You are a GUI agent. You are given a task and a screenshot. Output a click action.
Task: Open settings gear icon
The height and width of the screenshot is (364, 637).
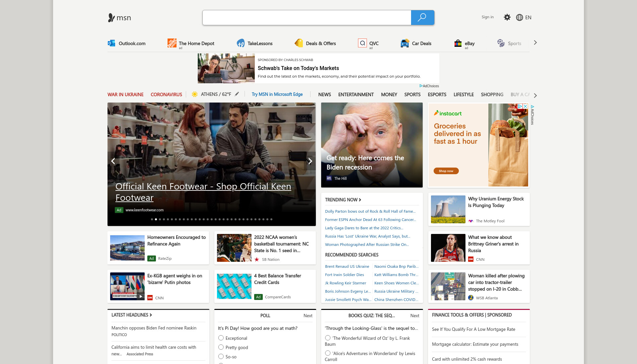point(507,17)
